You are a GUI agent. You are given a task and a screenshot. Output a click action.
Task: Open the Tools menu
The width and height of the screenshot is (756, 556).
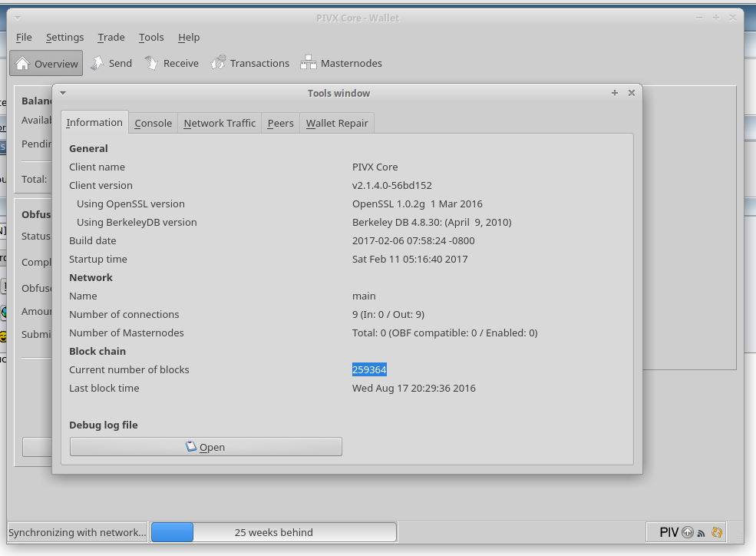point(151,37)
